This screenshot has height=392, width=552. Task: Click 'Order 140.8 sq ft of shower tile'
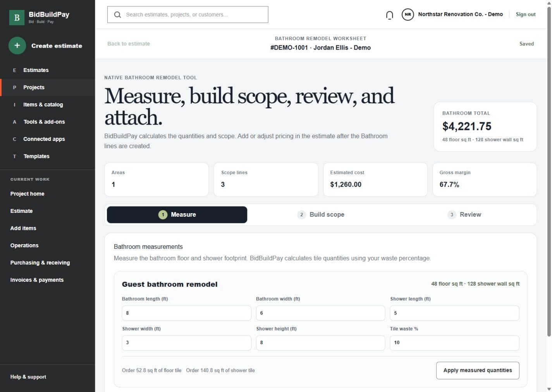[220, 370]
